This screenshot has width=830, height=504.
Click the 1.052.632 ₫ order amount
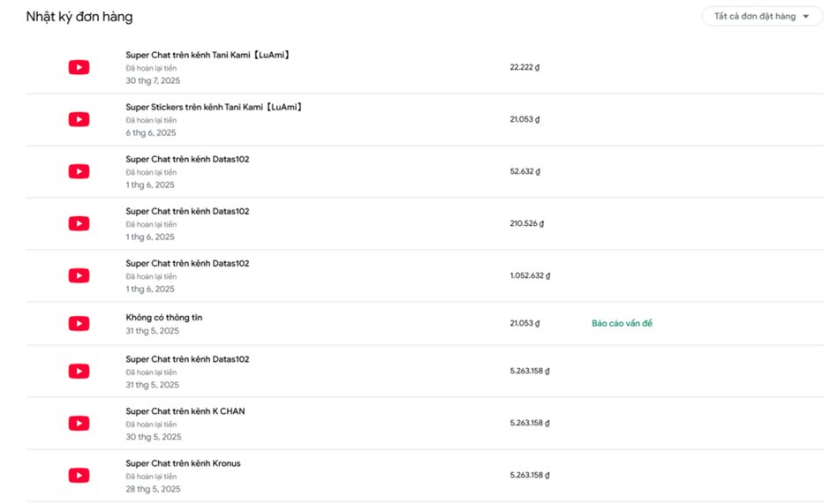coord(529,275)
